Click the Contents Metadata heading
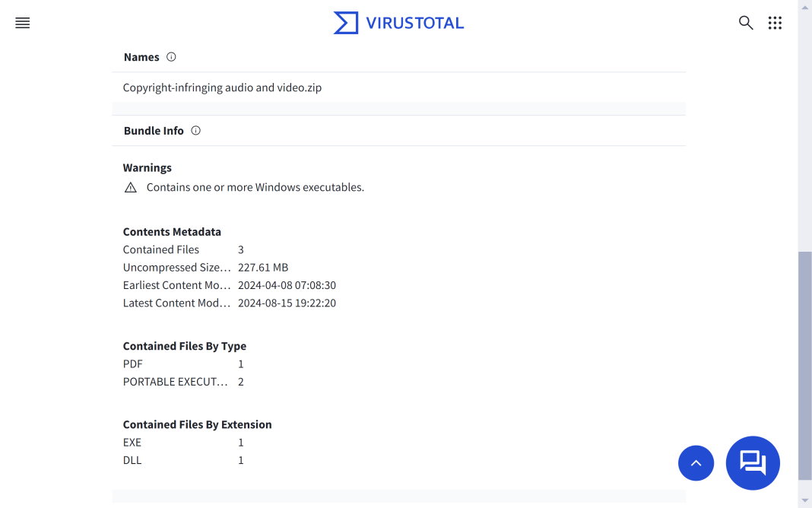 click(172, 231)
